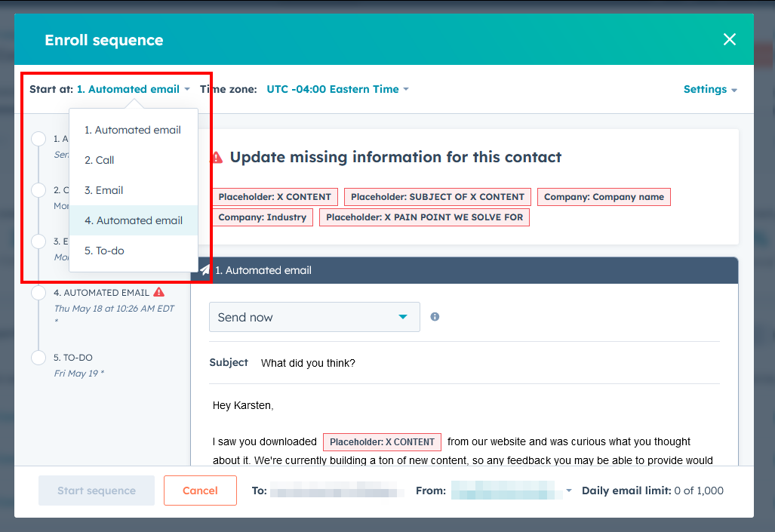Open the UTC -04:00 Eastern Time zone dropdown
Image resolution: width=775 pixels, height=532 pixels.
pos(337,88)
